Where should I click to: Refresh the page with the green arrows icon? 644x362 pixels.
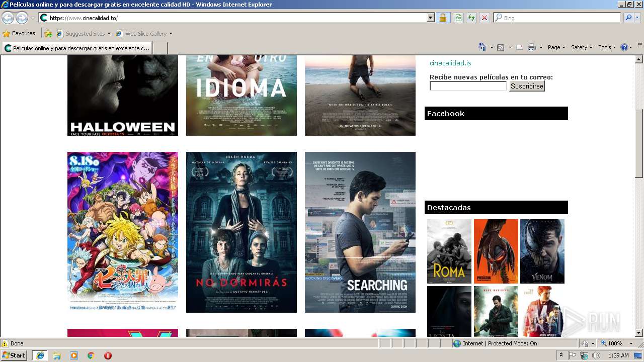point(471,18)
